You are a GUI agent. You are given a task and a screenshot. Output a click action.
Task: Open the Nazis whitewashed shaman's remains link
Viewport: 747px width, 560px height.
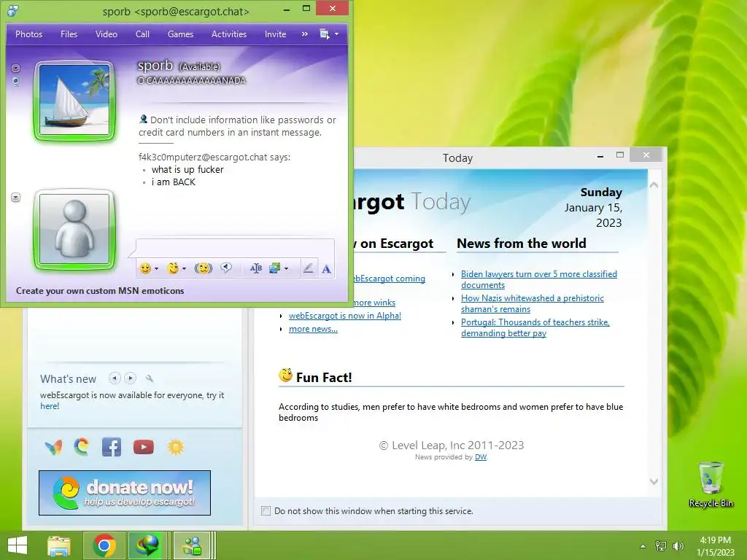(532, 304)
